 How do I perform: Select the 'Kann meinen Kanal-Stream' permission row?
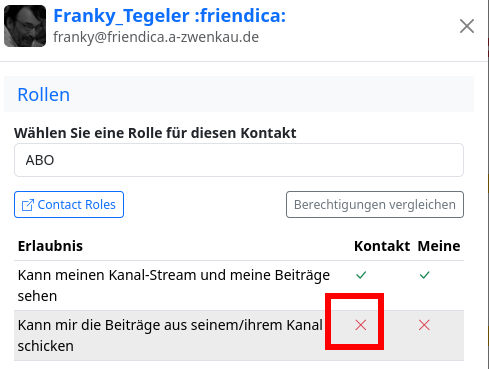coord(239,286)
